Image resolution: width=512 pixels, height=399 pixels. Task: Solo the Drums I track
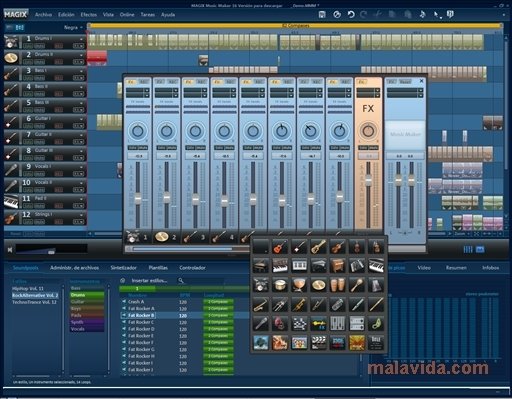(x=28, y=46)
